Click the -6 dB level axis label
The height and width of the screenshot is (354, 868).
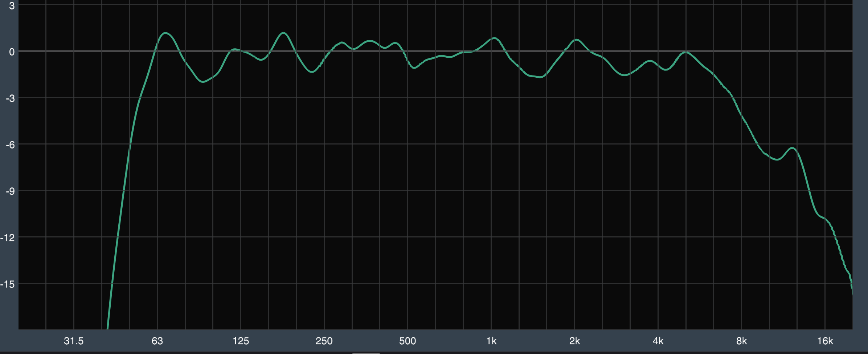10,145
